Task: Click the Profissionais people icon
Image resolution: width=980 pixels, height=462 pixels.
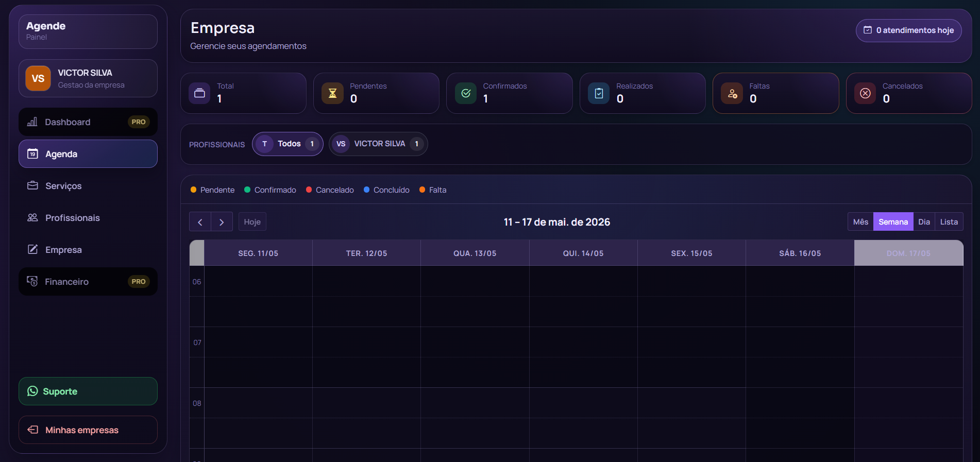Action: click(x=32, y=217)
